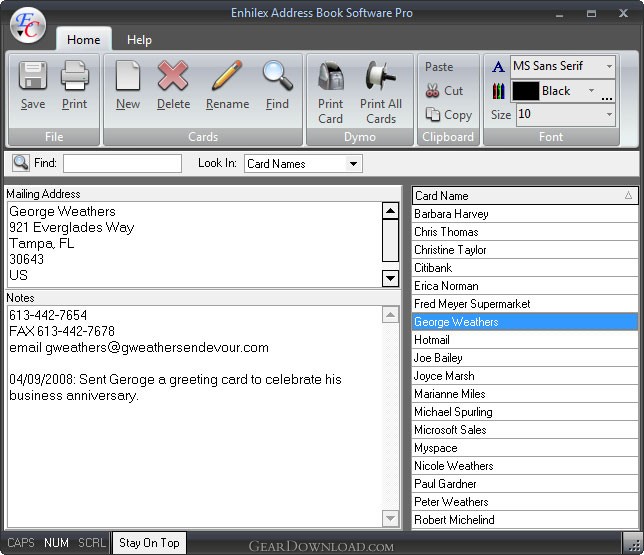Select the Nicole Weathers card
This screenshot has width=644, height=555.
point(525,466)
